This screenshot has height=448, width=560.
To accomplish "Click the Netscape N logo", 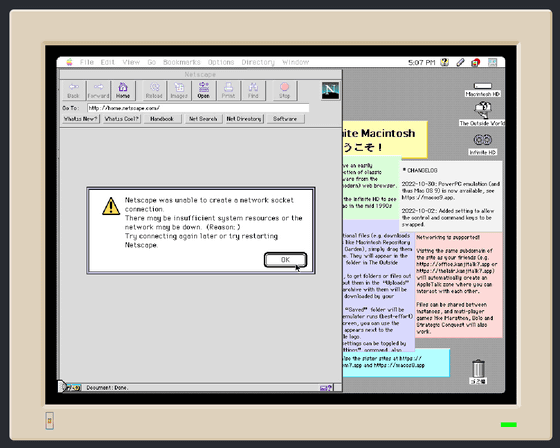I will click(330, 91).
